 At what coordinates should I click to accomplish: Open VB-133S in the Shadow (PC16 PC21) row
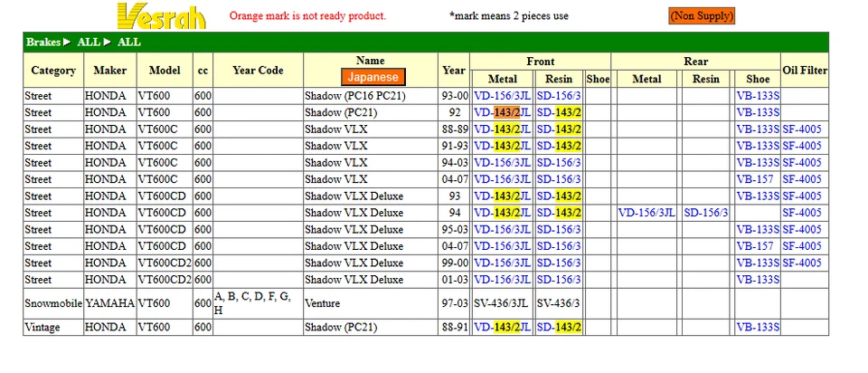758,96
